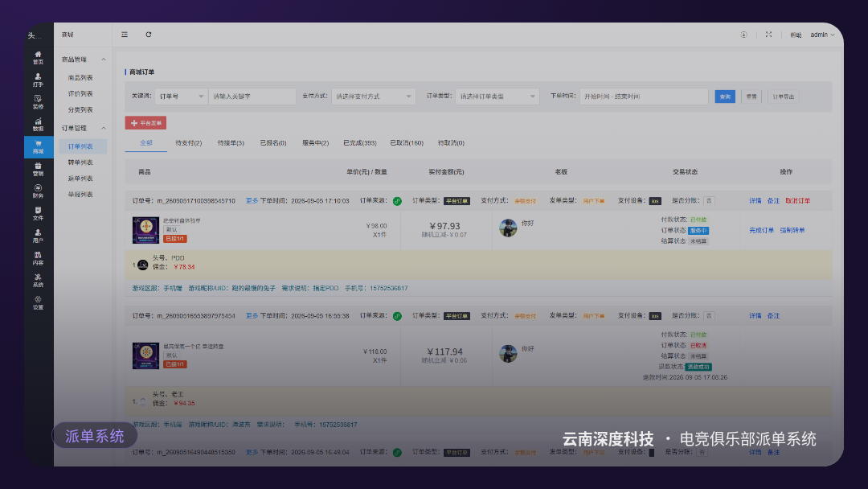The image size is (868, 489).
Task: Open the 营销 gift icon in sidebar
Action: (x=38, y=170)
